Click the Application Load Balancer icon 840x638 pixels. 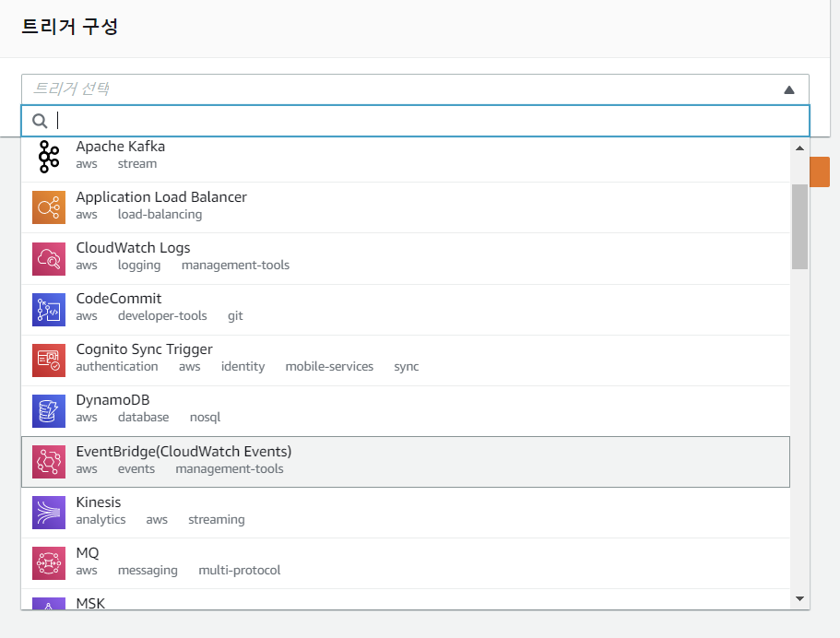(x=49, y=207)
